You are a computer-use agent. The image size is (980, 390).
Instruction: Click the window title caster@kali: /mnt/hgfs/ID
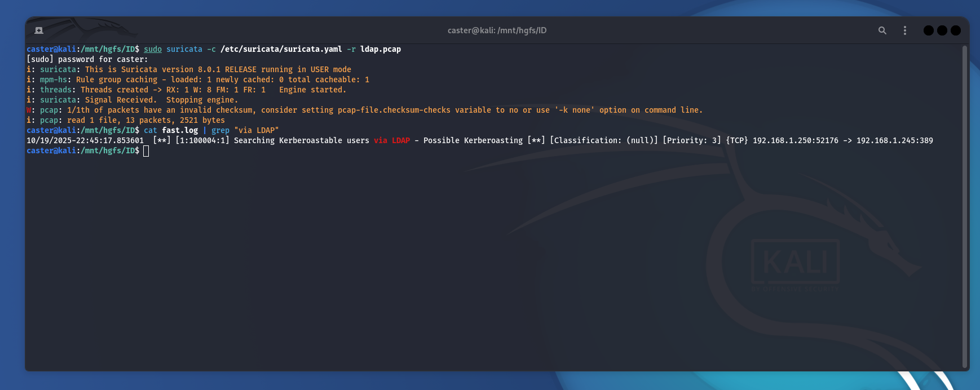click(497, 30)
